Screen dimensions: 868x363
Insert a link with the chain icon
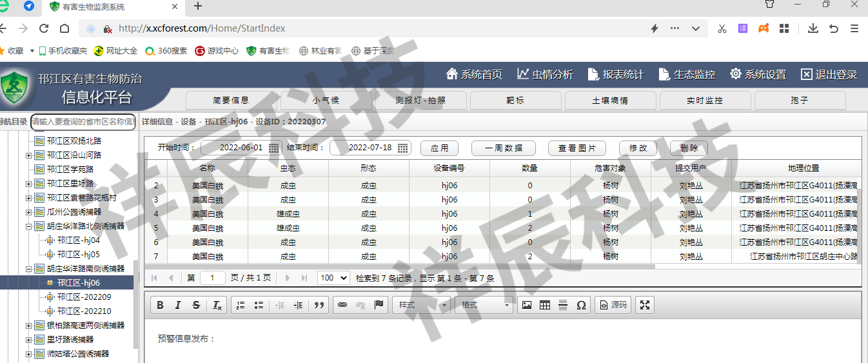pos(342,306)
